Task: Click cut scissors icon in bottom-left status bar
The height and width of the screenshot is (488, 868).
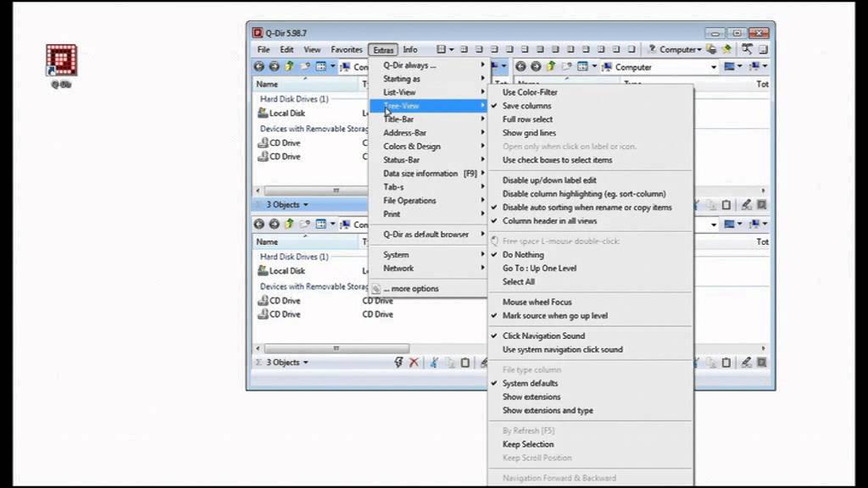Action: pos(434,363)
